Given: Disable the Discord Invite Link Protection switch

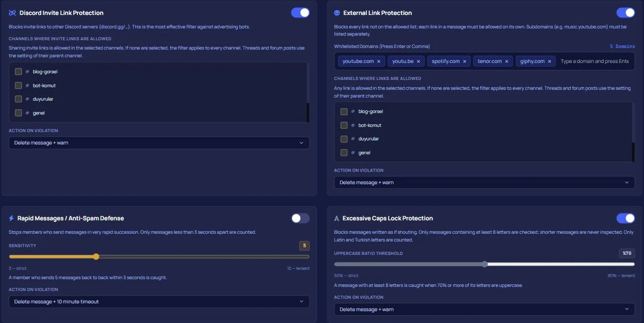Looking at the screenshot, I should click(x=300, y=13).
